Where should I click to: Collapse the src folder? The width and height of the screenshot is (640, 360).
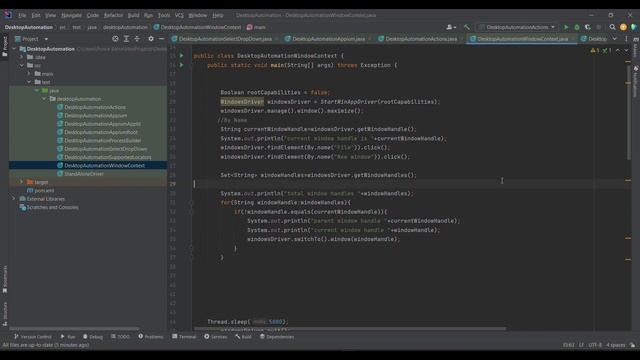click(22, 65)
